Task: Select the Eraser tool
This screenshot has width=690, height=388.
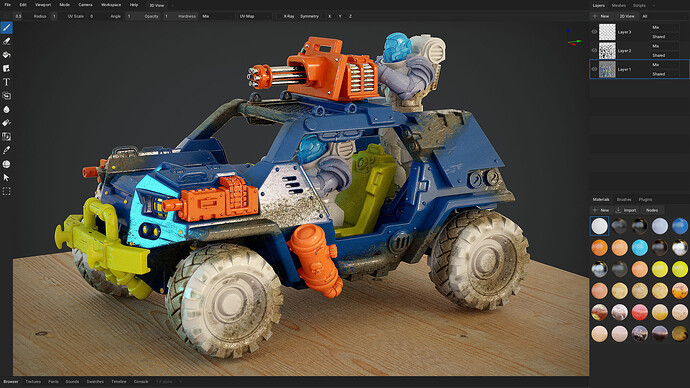Action: tap(6, 41)
